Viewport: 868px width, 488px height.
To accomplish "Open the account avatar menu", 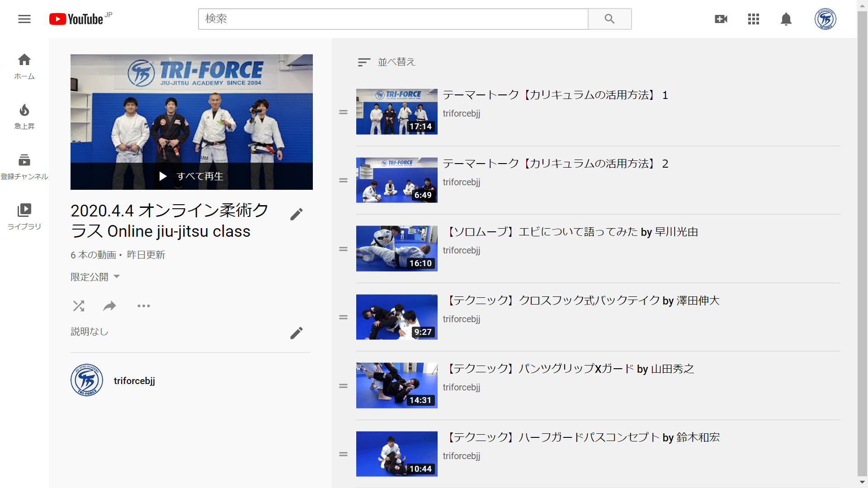I will click(825, 19).
